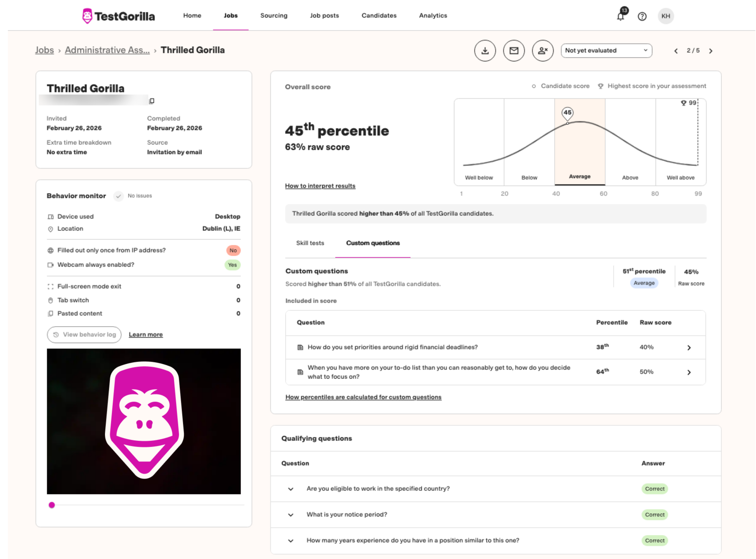Click the TestGorilla logo
Image resolution: width=756 pixels, height=559 pixels.
[118, 16]
